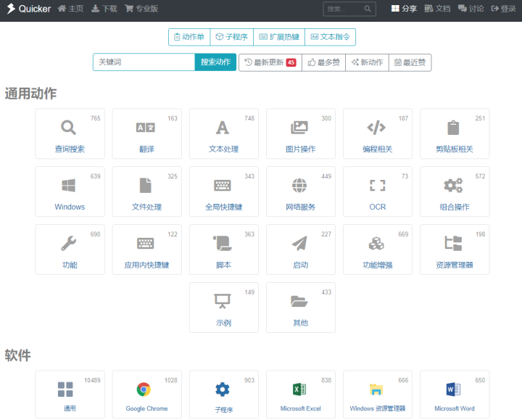Open the 文件处理 file icon card
The height and width of the screenshot is (420, 522).
[146, 192]
